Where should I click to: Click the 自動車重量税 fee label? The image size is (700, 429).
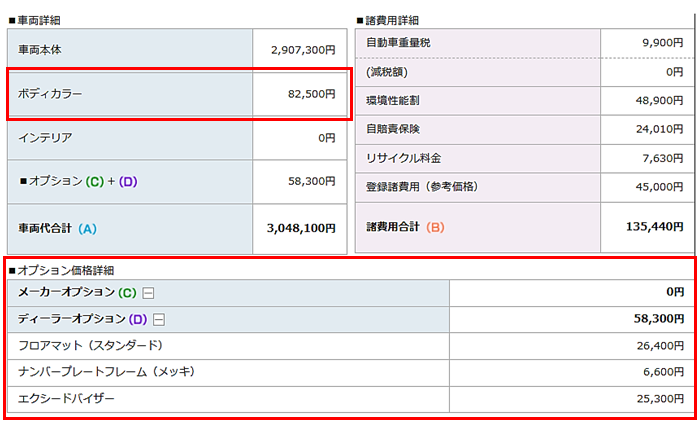coord(398,43)
